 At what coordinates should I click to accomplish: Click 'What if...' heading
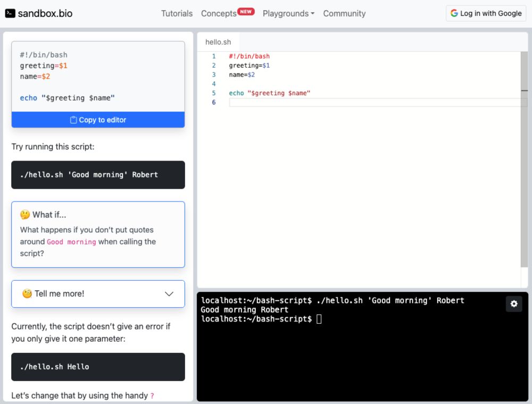tap(49, 215)
